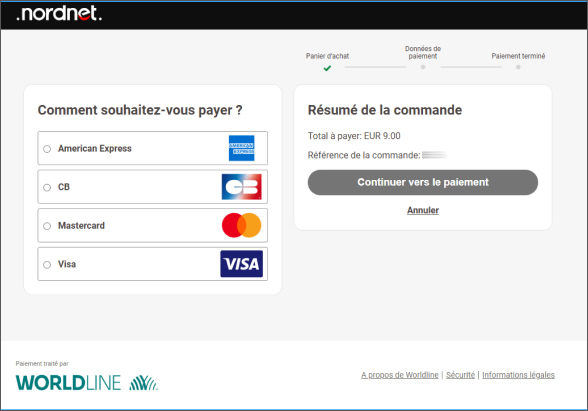The image size is (588, 411).
Task: Click the Mastercard circles logo
Action: (x=242, y=225)
